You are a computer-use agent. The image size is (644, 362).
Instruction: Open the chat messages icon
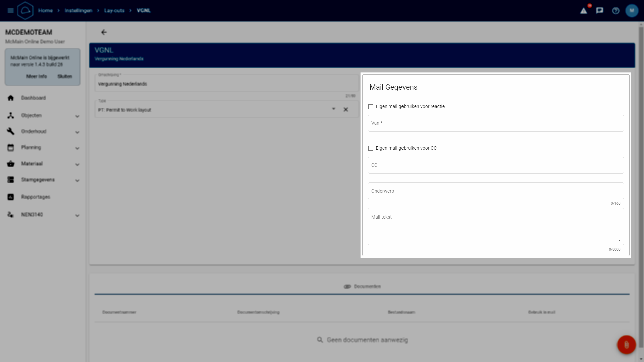coord(600,11)
